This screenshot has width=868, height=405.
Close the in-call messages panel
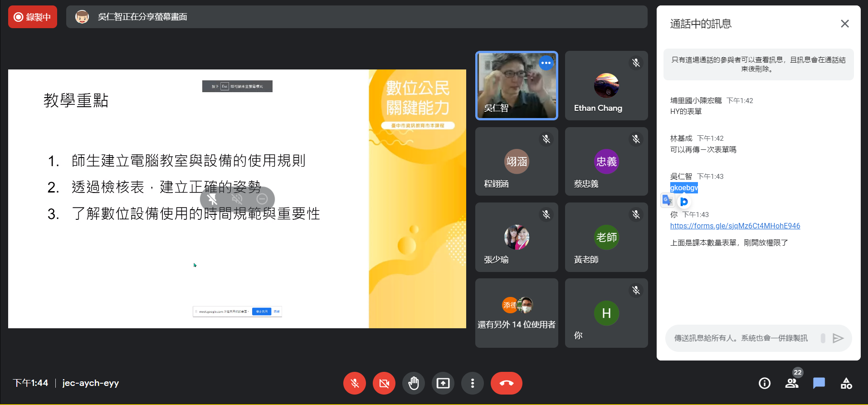844,24
